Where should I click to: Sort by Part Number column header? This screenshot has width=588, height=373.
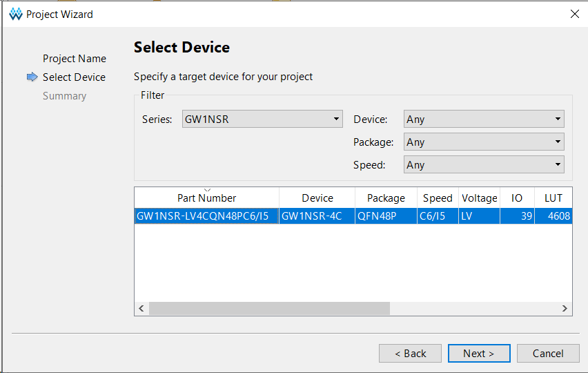point(206,198)
